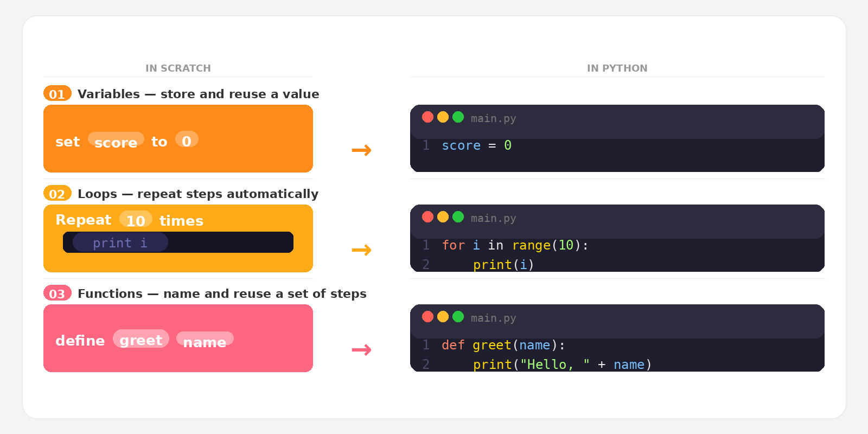Click the 'print i' block inside Repeat
This screenshot has height=434, width=868.
pos(120,242)
